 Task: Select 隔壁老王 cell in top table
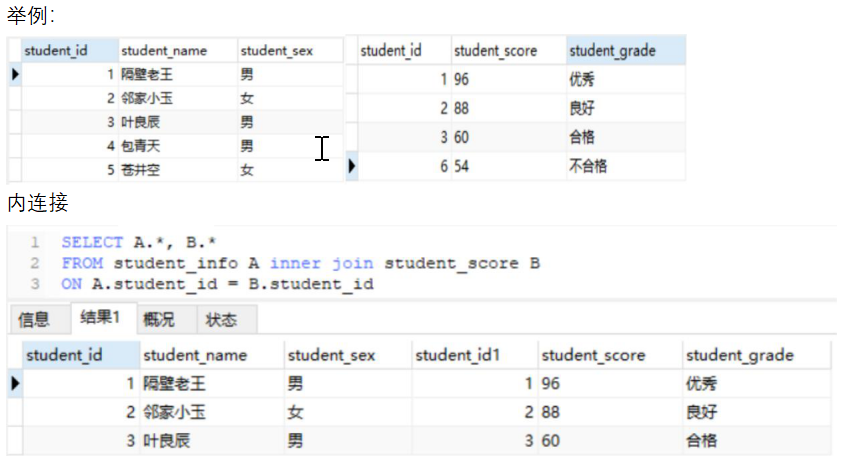point(147,74)
